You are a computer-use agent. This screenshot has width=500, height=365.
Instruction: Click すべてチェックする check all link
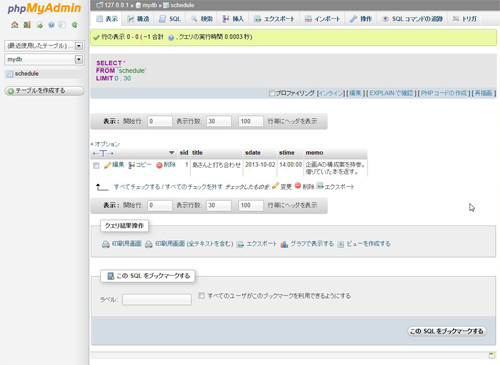(137, 187)
